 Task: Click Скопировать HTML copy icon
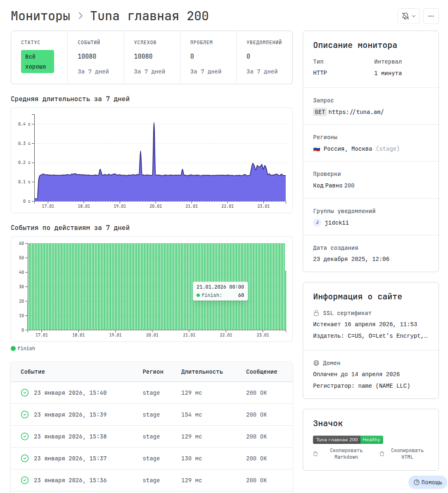click(382, 454)
